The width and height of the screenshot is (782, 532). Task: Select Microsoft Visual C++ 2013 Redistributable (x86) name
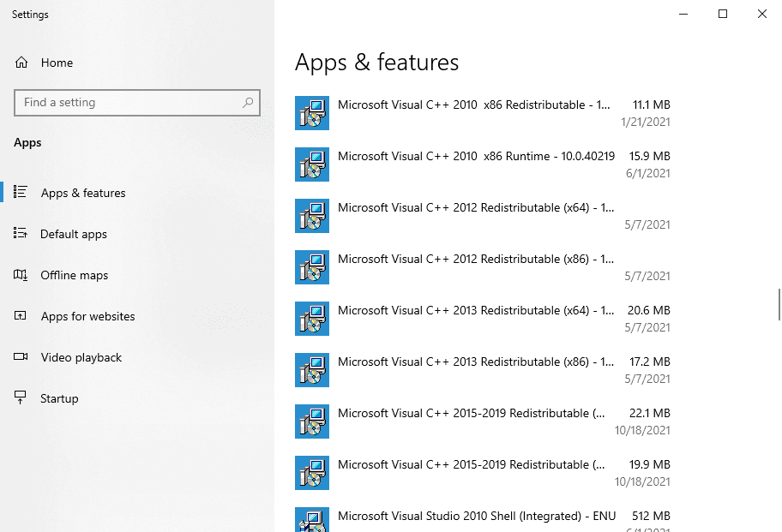[476, 362]
